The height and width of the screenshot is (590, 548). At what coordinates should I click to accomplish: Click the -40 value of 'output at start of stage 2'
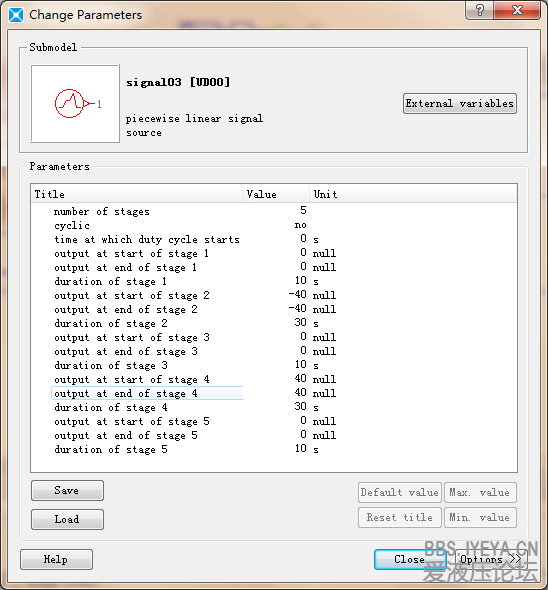(297, 295)
